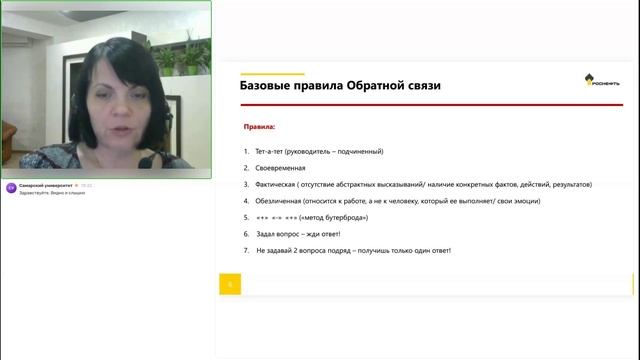Click the orange status icon beside the sender name
This screenshot has width=640, height=360.
[76, 185]
